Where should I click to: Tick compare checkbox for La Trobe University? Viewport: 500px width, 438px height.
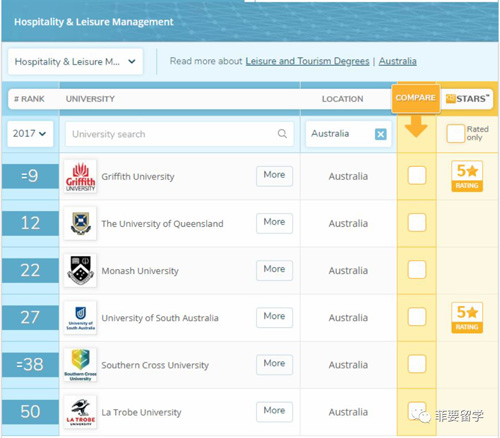click(x=417, y=411)
